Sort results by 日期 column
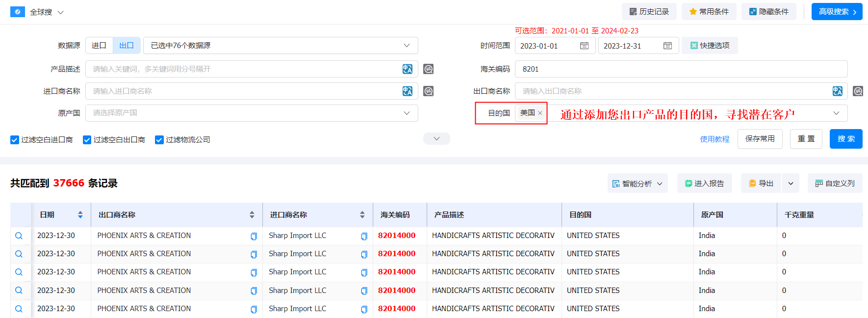This screenshot has height=318, width=868. (x=80, y=215)
